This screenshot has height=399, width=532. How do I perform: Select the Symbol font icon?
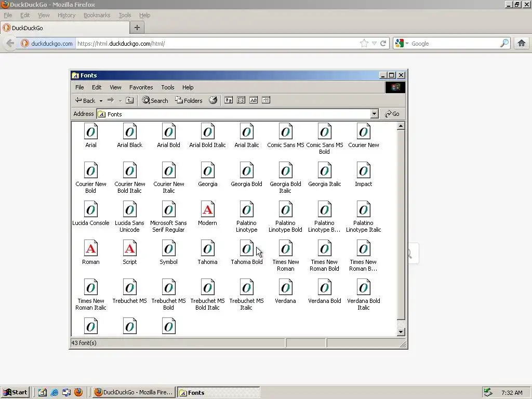(169, 249)
